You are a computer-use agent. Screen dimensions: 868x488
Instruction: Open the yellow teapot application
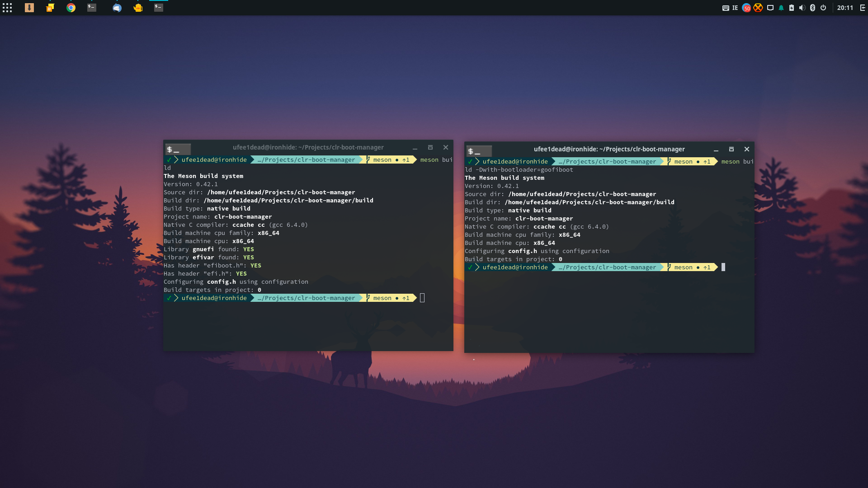click(x=138, y=8)
